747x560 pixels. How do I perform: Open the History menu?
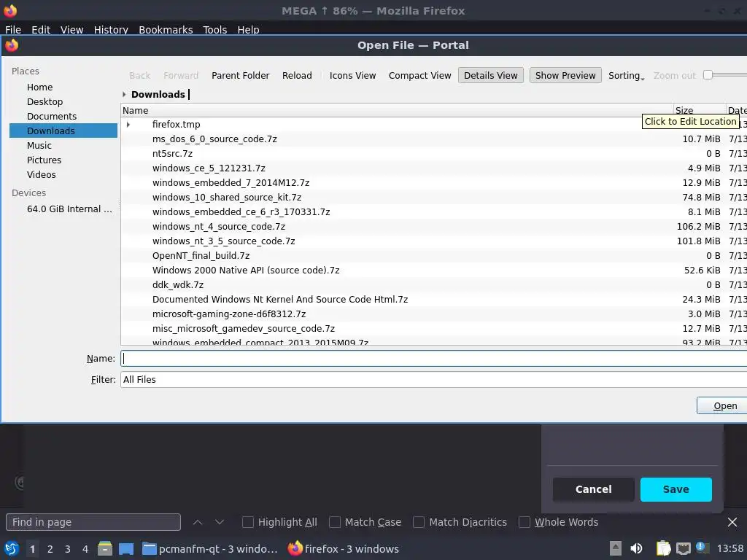point(111,29)
